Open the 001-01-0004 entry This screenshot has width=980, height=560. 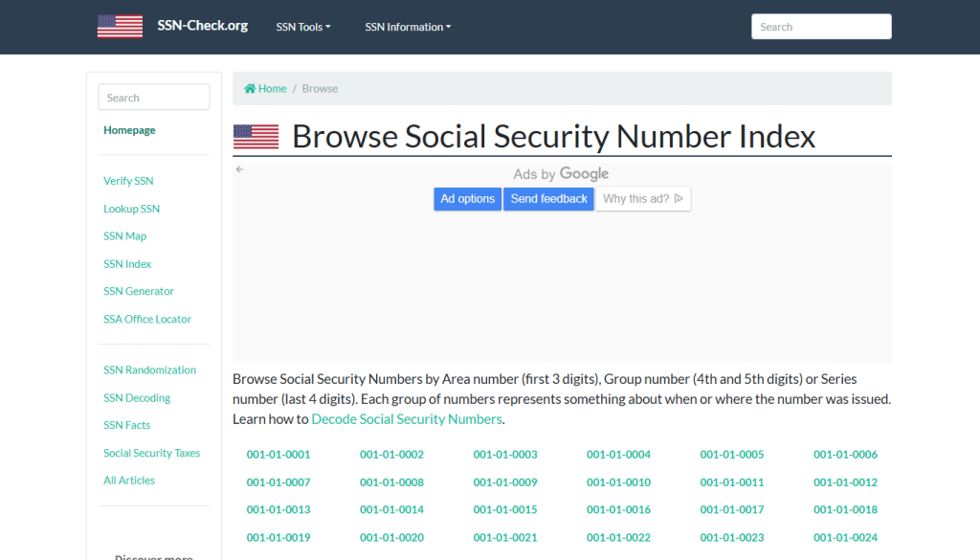pos(619,455)
